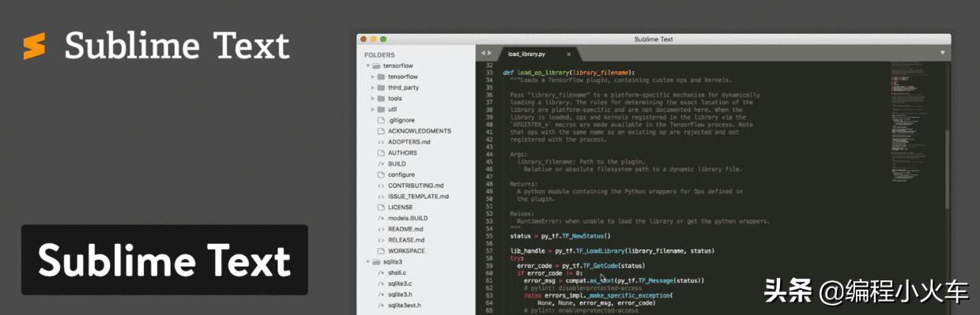Collapse the sqlite3 folder
The width and height of the screenshot is (980, 315).
tap(367, 261)
